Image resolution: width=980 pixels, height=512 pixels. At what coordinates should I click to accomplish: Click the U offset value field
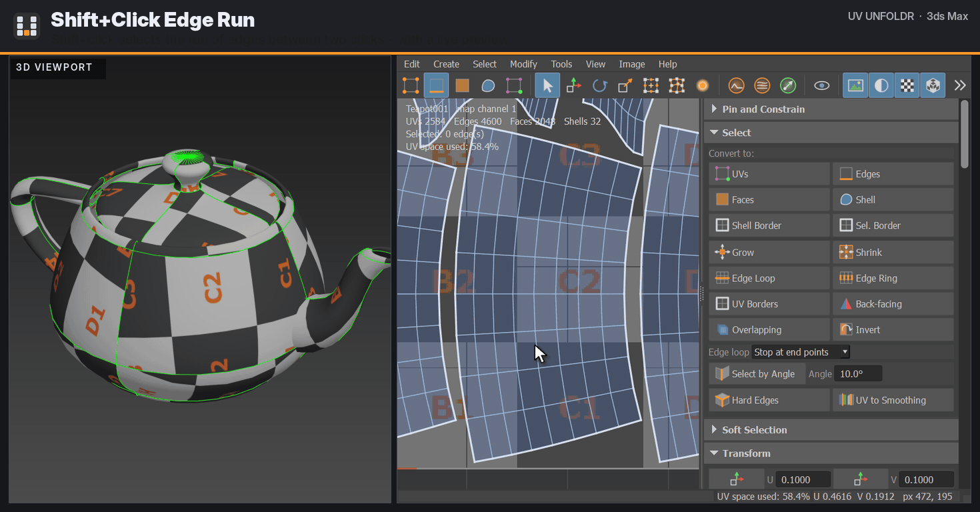click(x=803, y=479)
